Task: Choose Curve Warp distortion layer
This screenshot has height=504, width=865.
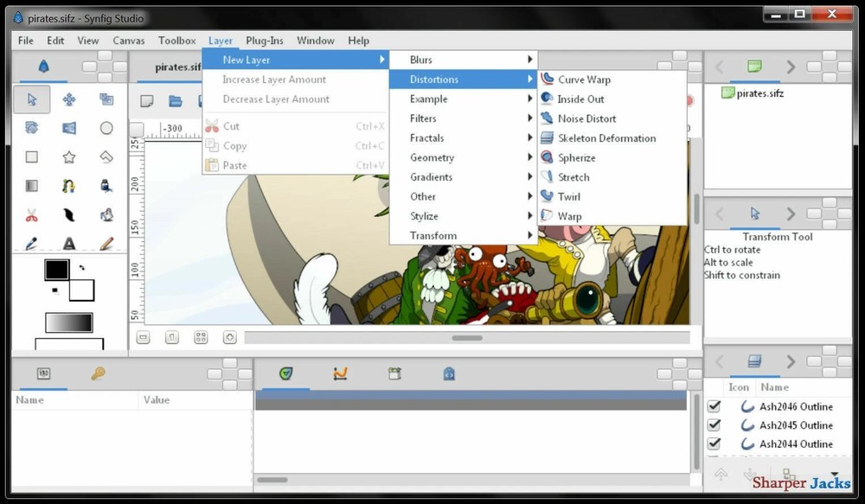Action: [x=612, y=80]
